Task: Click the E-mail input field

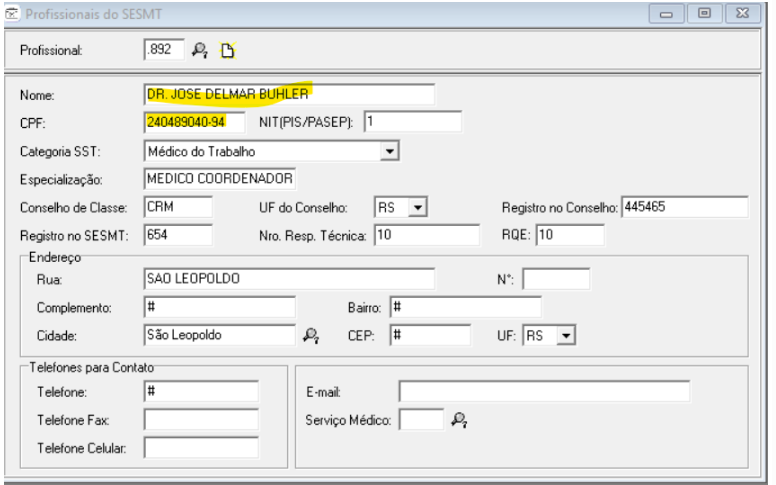Action: coord(543,391)
